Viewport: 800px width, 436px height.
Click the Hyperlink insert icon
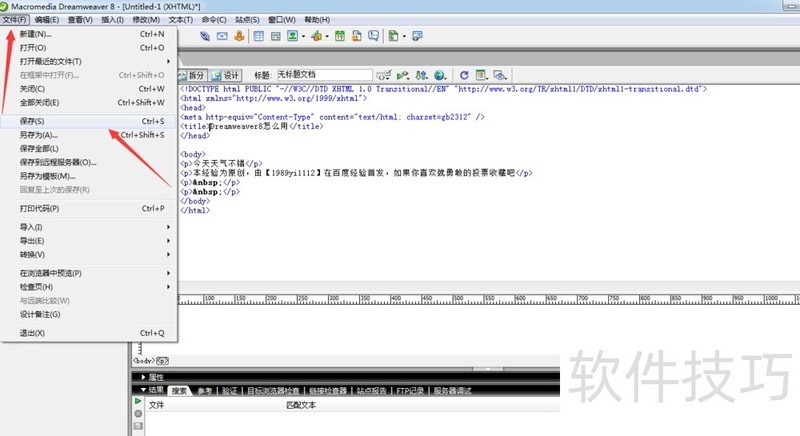tap(205, 36)
